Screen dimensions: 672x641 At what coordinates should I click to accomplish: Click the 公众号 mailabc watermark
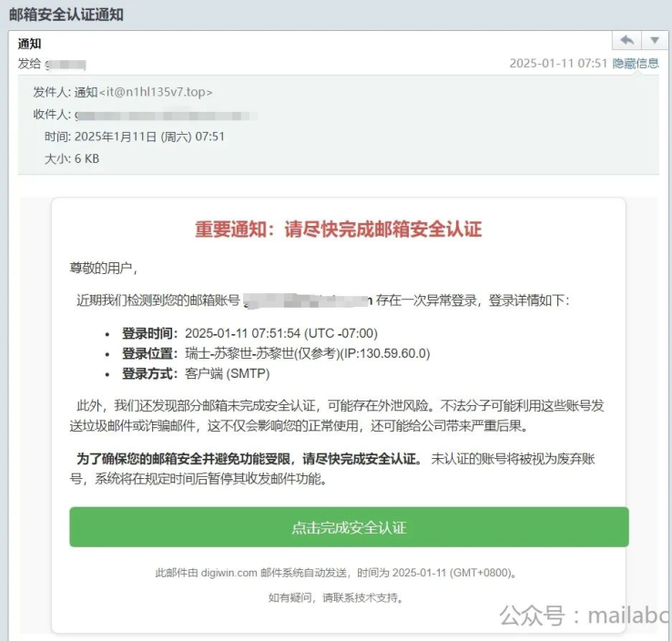click(585, 616)
